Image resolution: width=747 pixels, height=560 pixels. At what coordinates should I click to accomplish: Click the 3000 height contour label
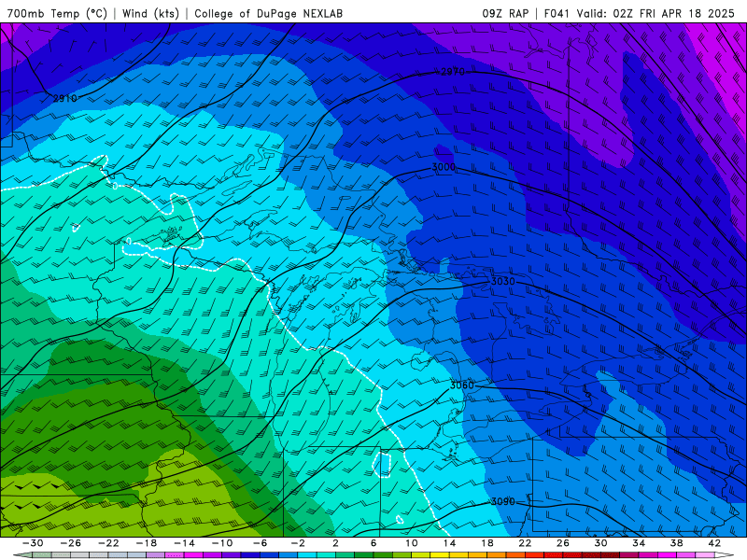[444, 167]
